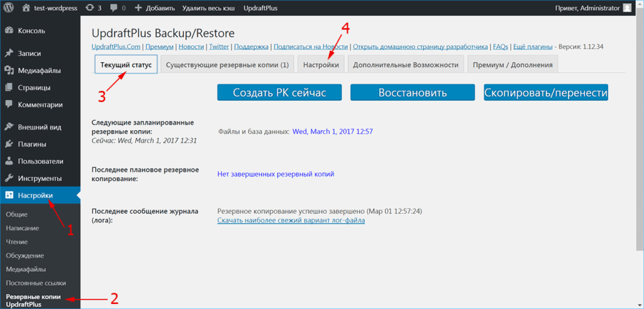Click the Пользователи user icon in sidebar
This screenshot has width=644, height=309.
coord(9,161)
